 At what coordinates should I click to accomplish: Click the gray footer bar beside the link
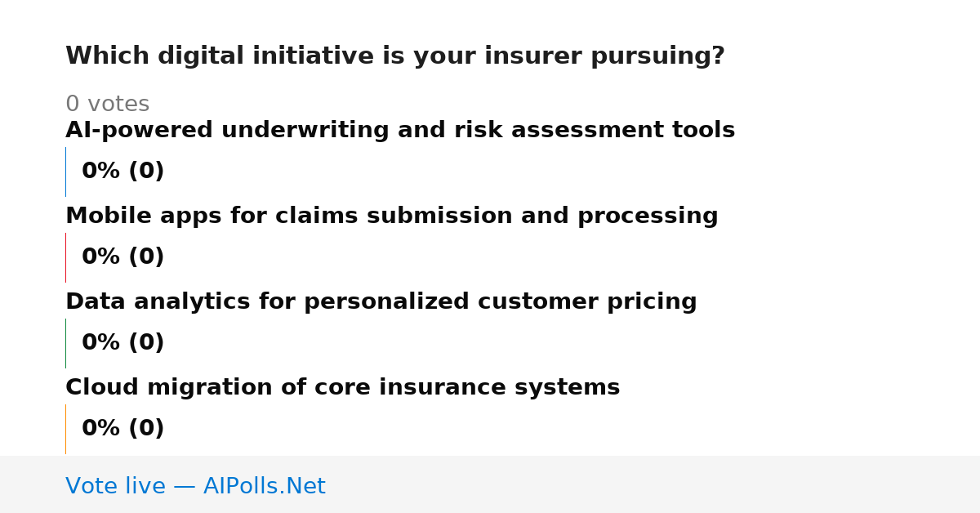(653, 484)
